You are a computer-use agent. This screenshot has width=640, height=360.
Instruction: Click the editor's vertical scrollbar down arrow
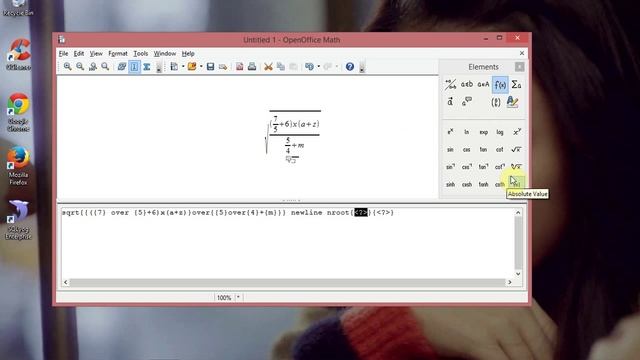pos(518,274)
